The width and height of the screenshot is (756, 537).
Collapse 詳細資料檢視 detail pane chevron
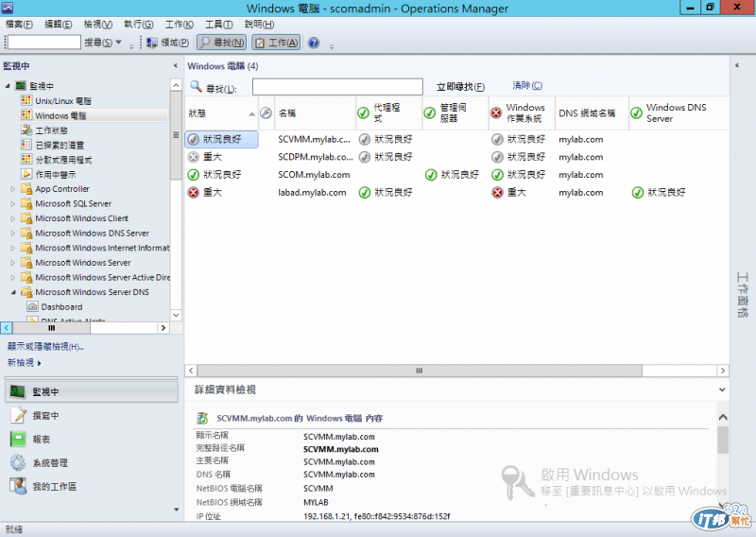pyautogui.click(x=722, y=390)
